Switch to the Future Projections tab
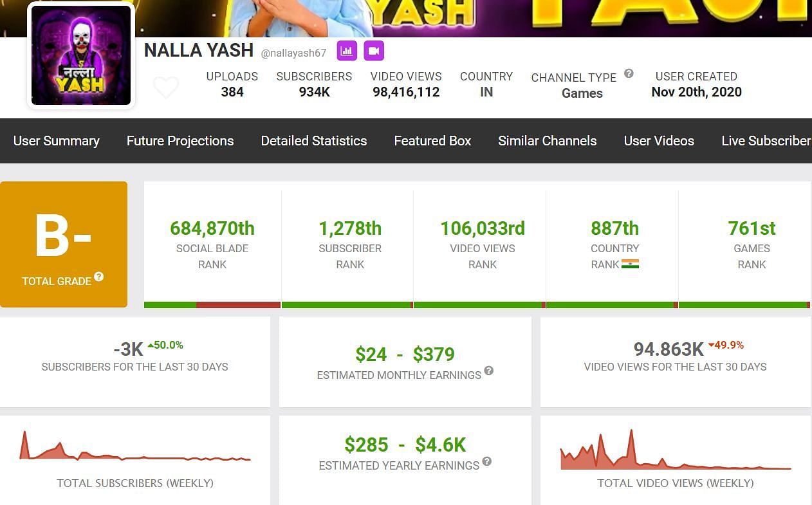Viewport: 812px width, 505px height. pyautogui.click(x=180, y=141)
